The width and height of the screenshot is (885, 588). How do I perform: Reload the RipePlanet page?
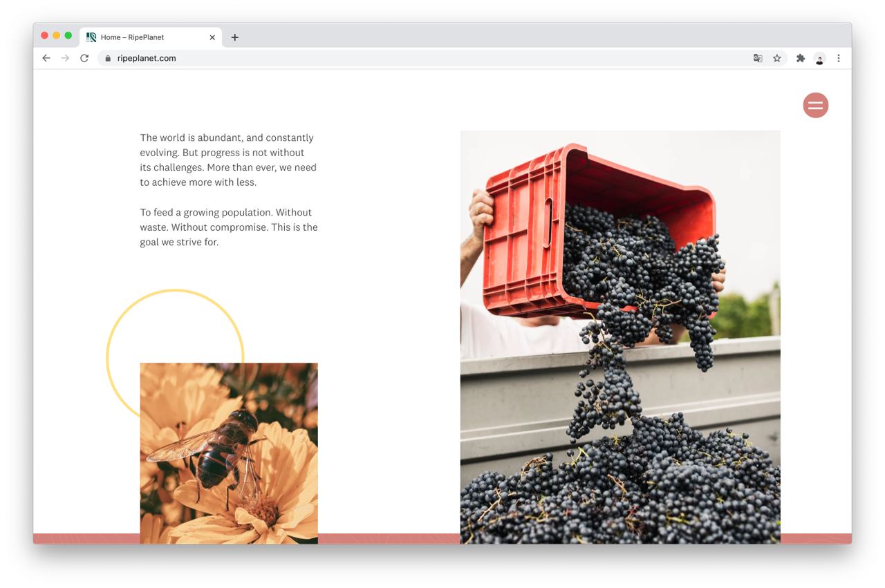(84, 58)
